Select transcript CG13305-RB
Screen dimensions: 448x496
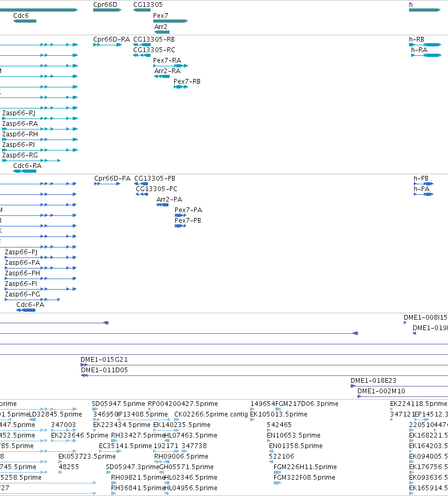tap(142, 45)
